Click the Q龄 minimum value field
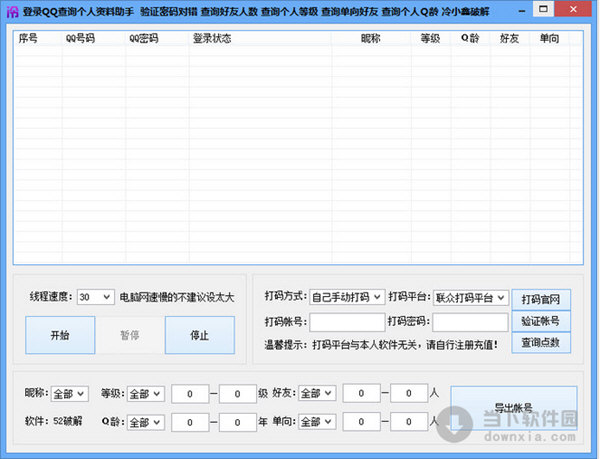The image size is (600, 459). [x=190, y=422]
